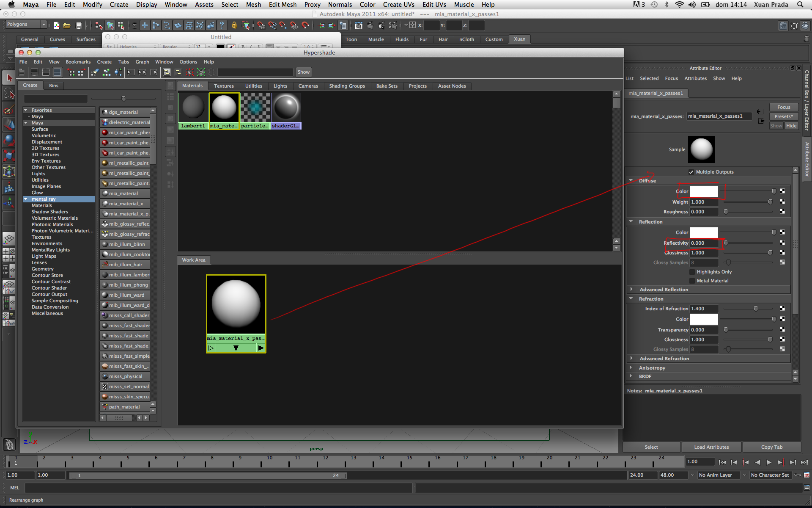The image size is (812, 508).
Task: Click the save scene disk icon
Action: coord(78,25)
